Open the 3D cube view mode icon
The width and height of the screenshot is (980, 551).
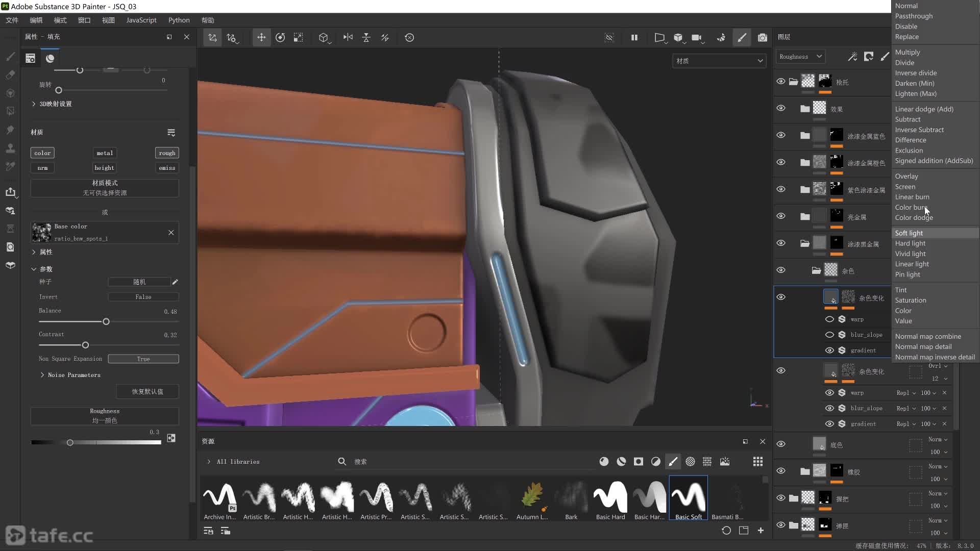(324, 37)
